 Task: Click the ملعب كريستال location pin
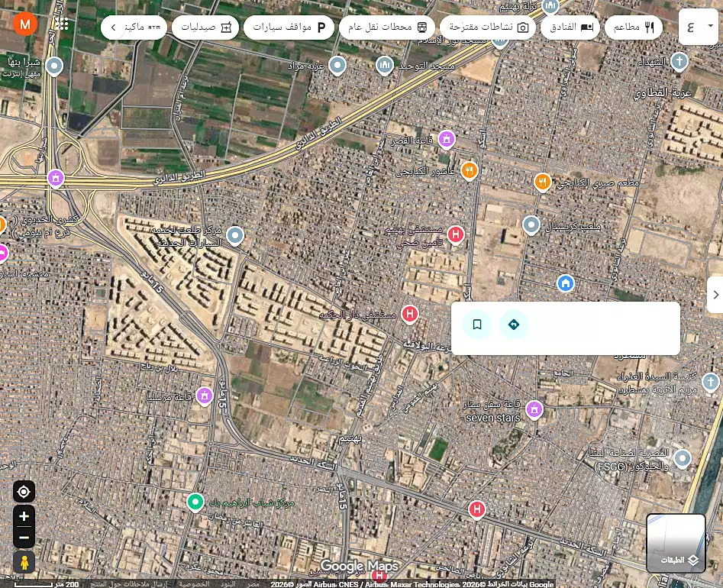click(x=531, y=225)
